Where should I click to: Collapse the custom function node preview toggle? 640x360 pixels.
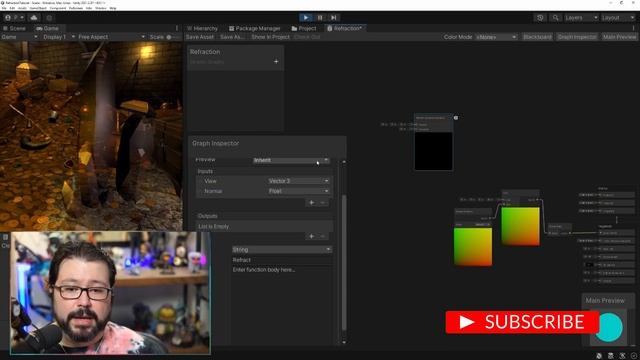point(456,118)
